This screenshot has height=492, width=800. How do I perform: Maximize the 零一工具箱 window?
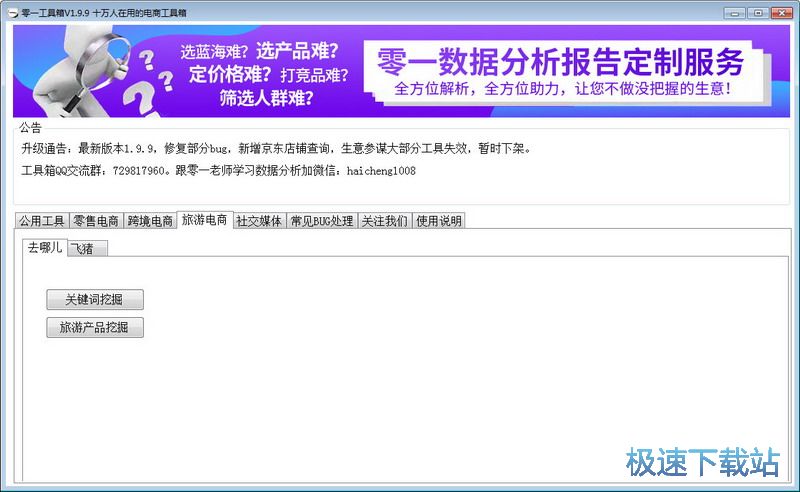(757, 11)
